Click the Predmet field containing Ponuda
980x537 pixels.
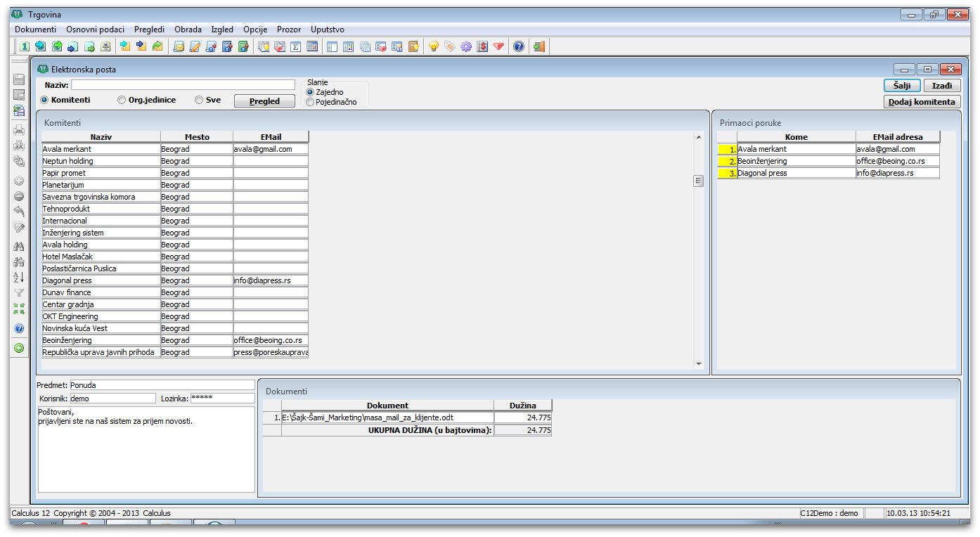tap(162, 385)
